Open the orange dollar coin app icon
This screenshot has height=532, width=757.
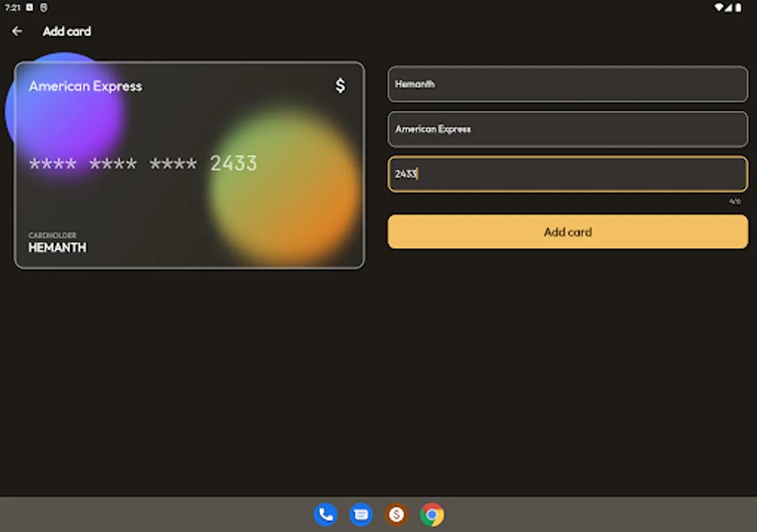tap(396, 514)
